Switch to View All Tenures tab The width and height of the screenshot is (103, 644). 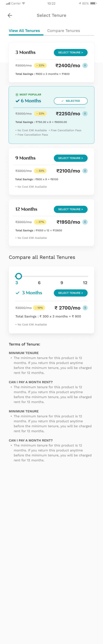point(24,31)
